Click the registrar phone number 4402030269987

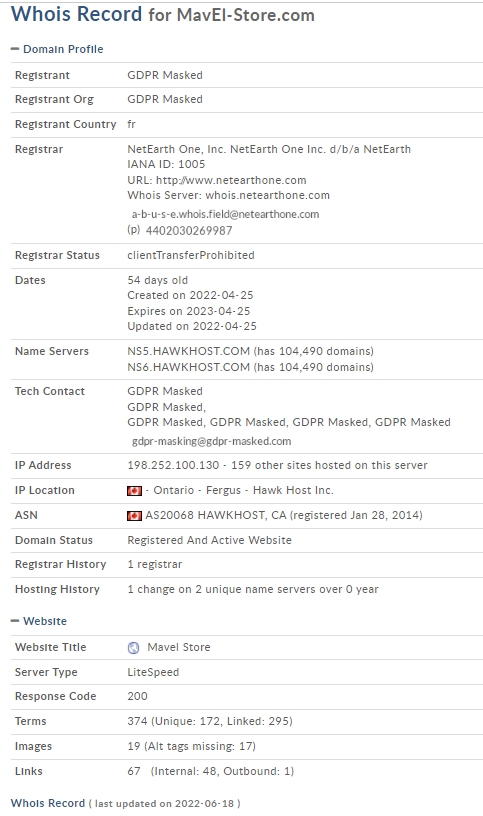point(189,231)
